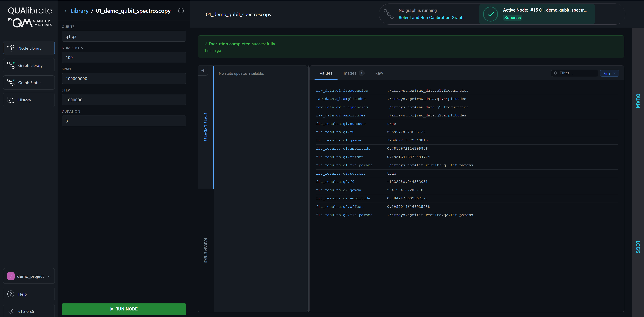Expand the QUAM side panel
Viewport: 644px width, 317px height.
pyautogui.click(x=638, y=101)
